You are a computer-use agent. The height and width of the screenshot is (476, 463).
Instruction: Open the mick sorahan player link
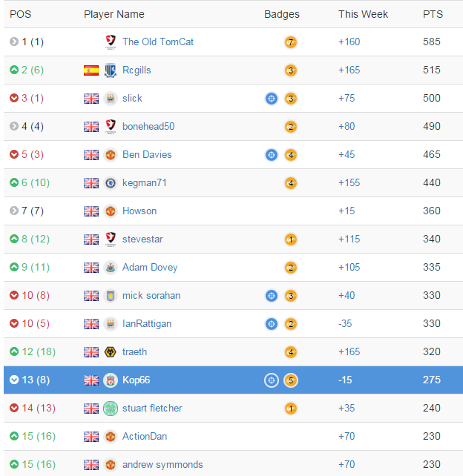pyautogui.click(x=151, y=295)
